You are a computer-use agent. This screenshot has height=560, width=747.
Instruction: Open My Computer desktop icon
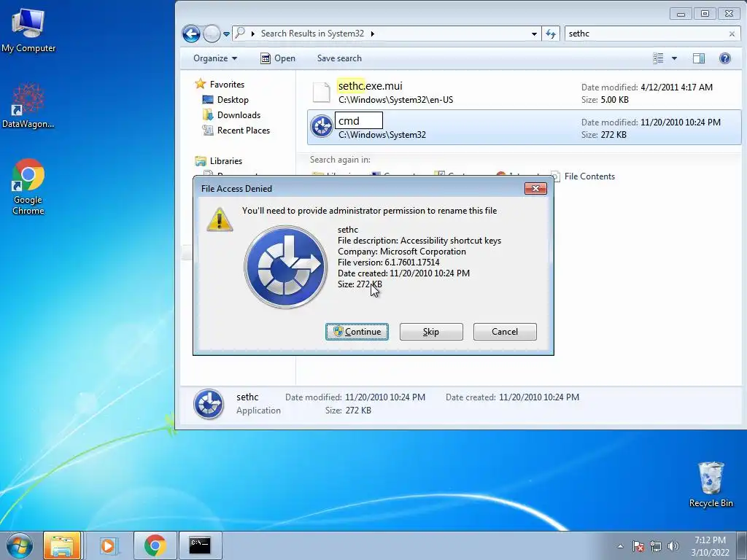click(x=28, y=29)
